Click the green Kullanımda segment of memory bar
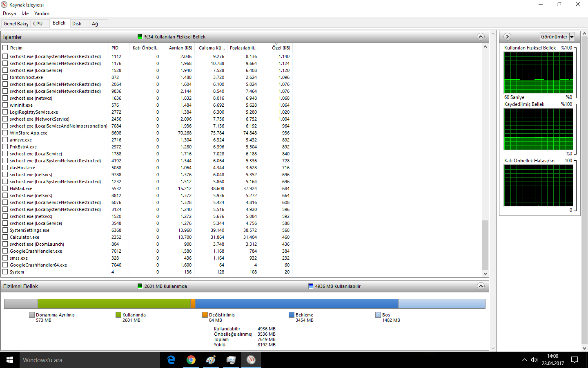The image size is (588, 368). 114,303
